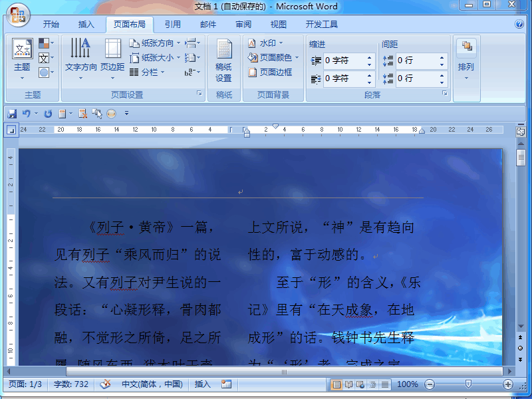Click the right indent value field
This screenshot has height=399, width=532.
tap(344, 78)
